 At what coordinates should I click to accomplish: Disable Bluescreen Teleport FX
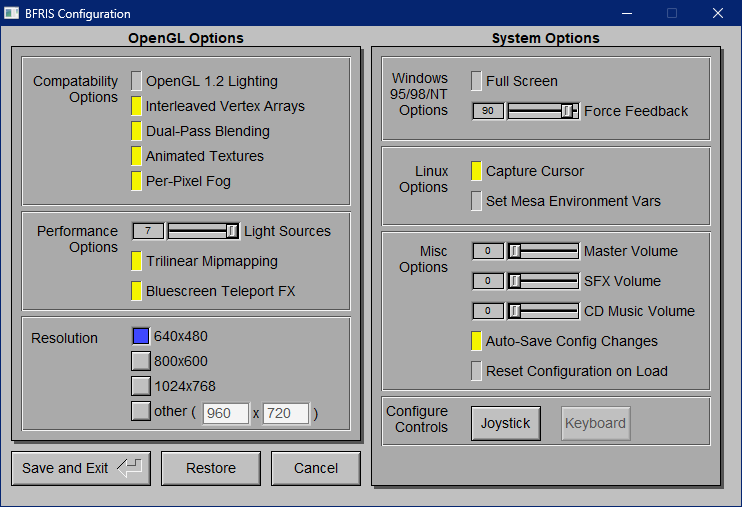click(x=137, y=291)
